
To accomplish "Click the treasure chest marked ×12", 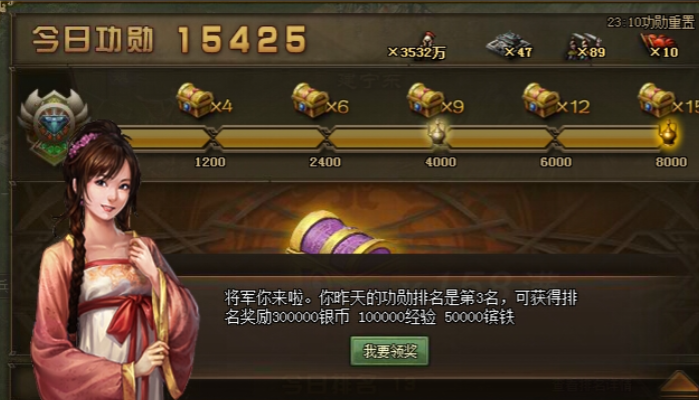I will (540, 100).
